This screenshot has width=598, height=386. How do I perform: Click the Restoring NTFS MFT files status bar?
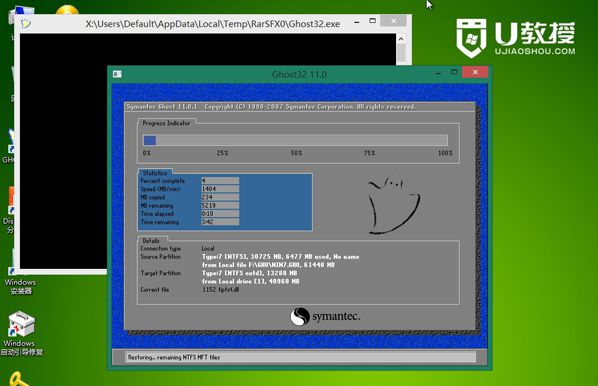click(301, 357)
